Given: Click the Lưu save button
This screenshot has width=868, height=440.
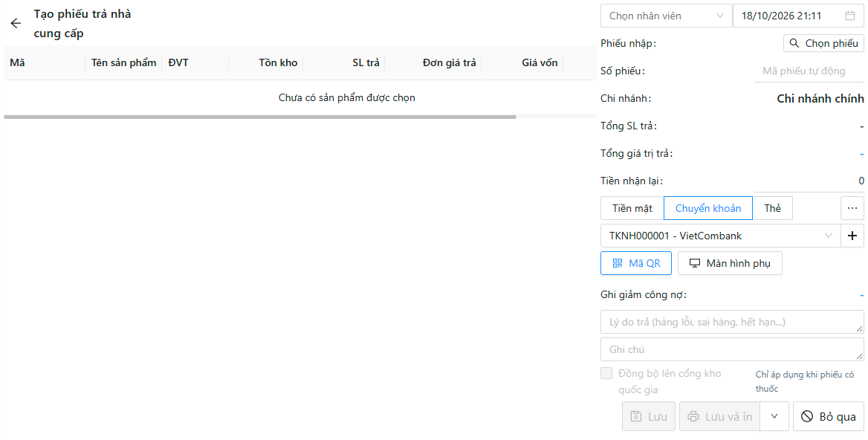Looking at the screenshot, I should pos(649,417).
